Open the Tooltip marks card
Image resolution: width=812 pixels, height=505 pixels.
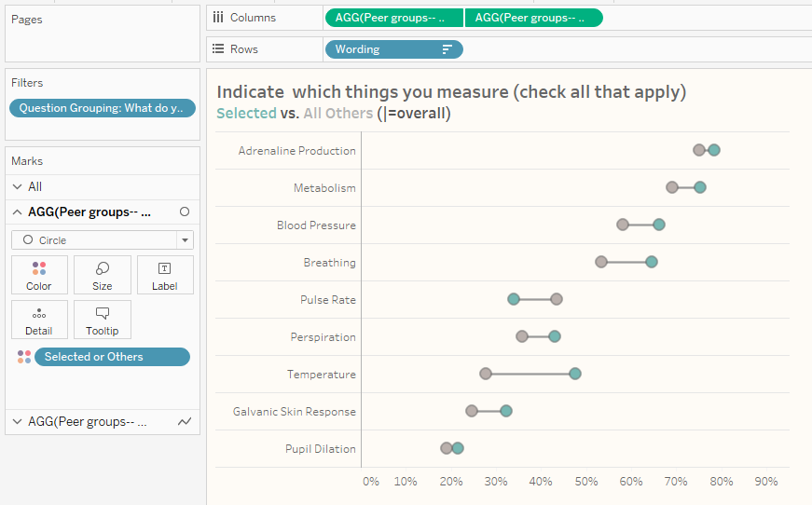pyautogui.click(x=102, y=320)
